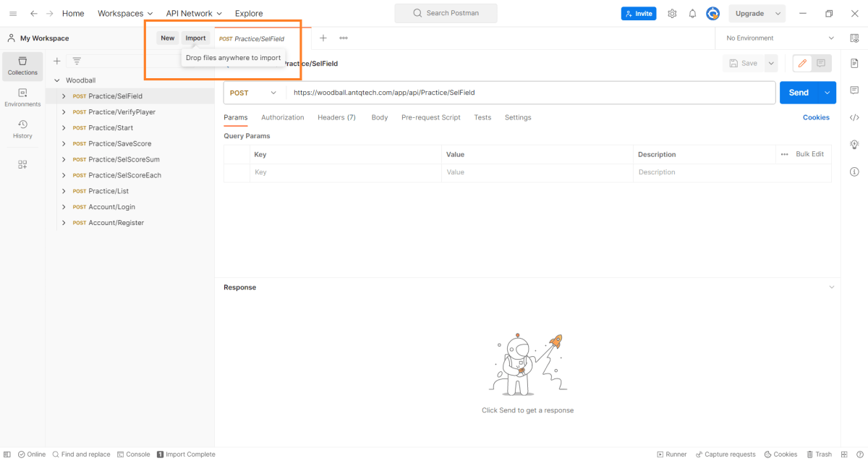This screenshot has height=461, width=868.
Task: Switch to comment mode icon
Action: pos(821,64)
